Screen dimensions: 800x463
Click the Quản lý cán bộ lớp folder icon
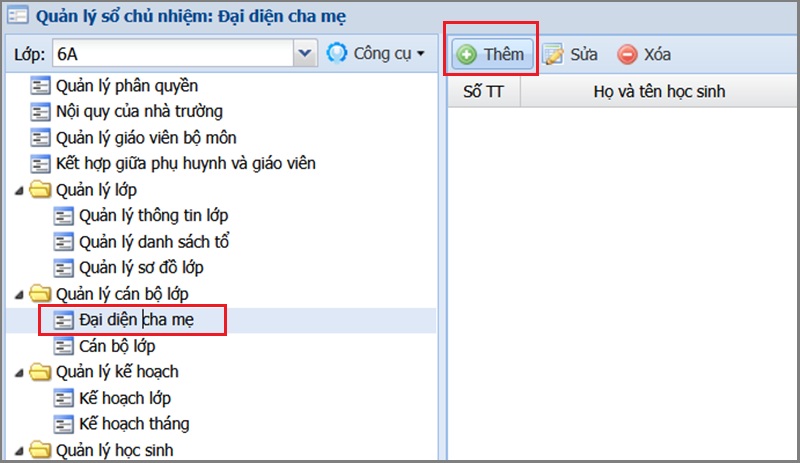click(x=40, y=294)
